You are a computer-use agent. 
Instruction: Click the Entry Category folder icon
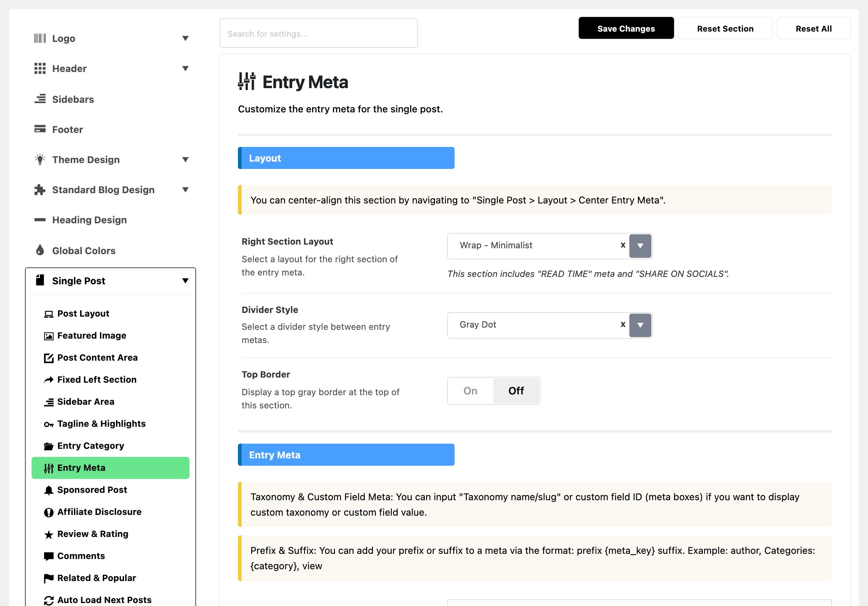tap(49, 446)
